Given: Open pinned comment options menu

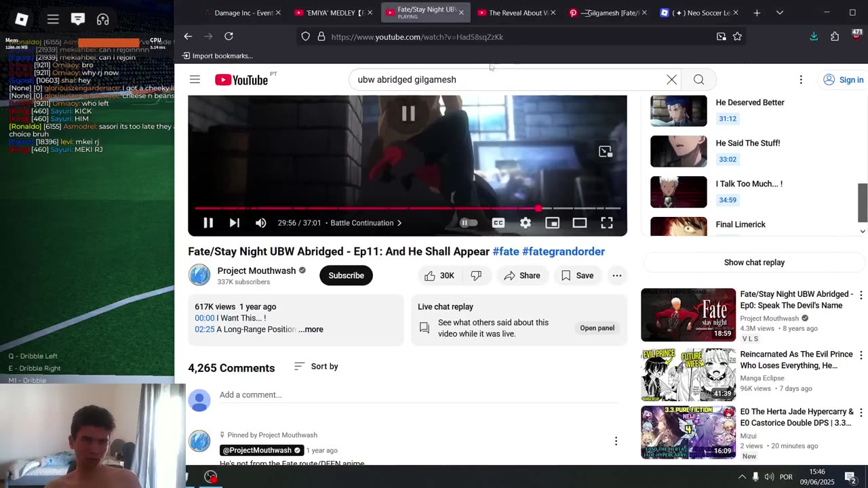Looking at the screenshot, I should point(616,441).
